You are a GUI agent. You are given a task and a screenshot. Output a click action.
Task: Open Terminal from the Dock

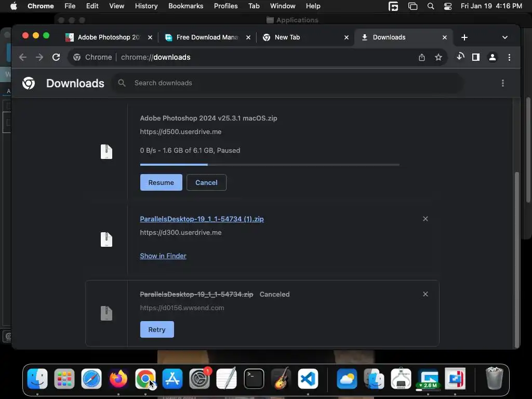(254, 379)
